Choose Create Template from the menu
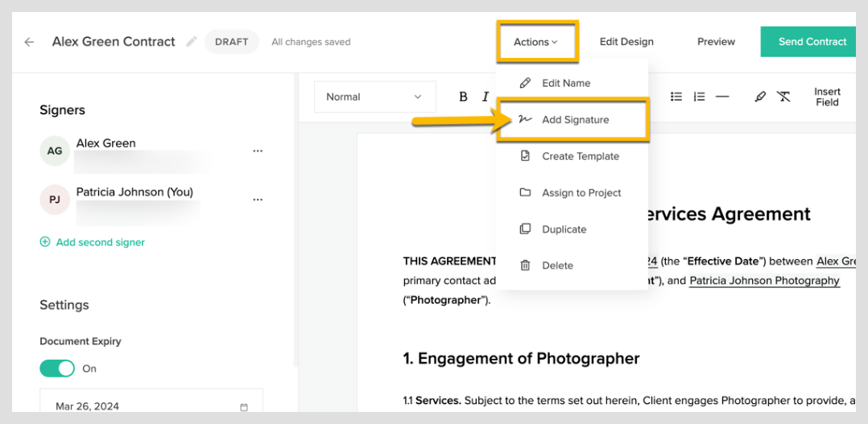The image size is (868, 424). coord(572,156)
